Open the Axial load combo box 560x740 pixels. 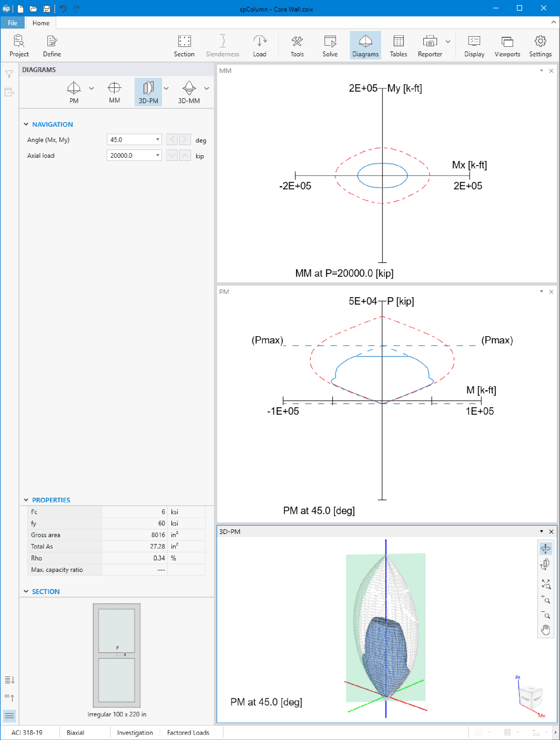134,155
